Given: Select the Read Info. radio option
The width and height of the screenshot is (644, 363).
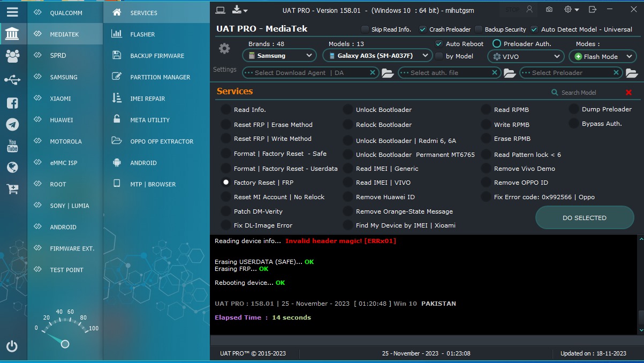Looking at the screenshot, I should coord(226,110).
